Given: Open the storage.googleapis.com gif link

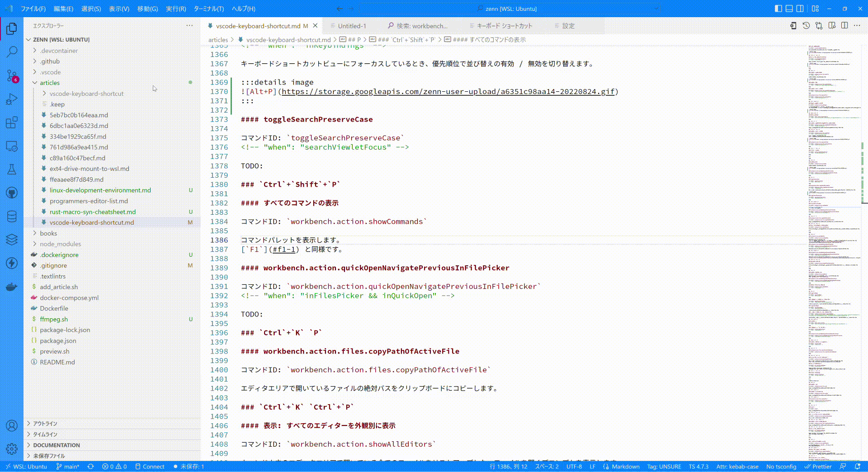Looking at the screenshot, I should pyautogui.click(x=448, y=92).
